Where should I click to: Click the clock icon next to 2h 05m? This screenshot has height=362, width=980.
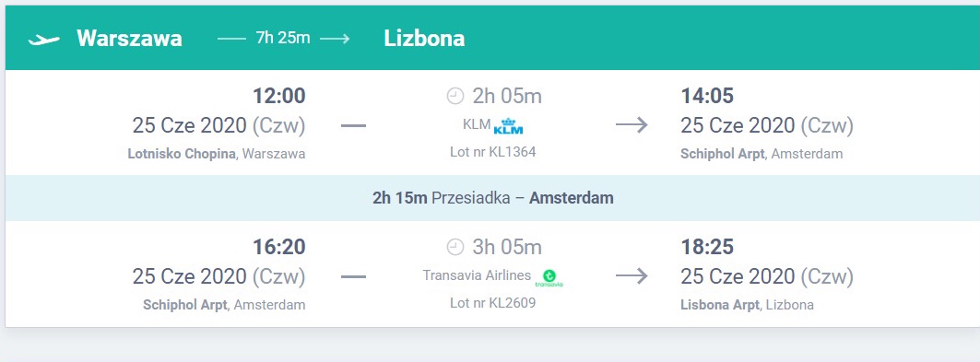[455, 96]
